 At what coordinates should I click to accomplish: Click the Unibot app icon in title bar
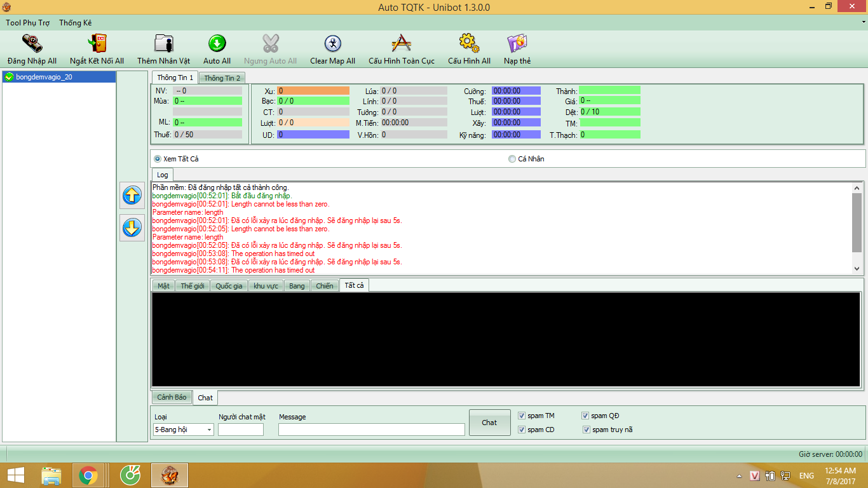pyautogui.click(x=6, y=7)
